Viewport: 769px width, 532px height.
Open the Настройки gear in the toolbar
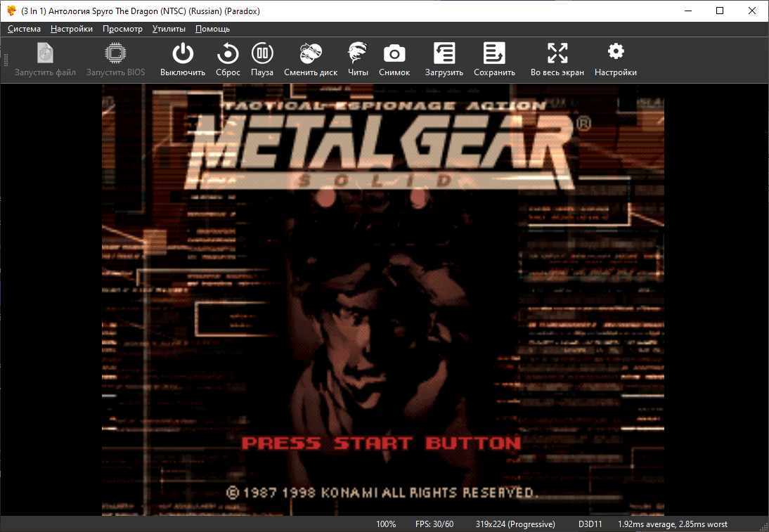click(x=616, y=60)
